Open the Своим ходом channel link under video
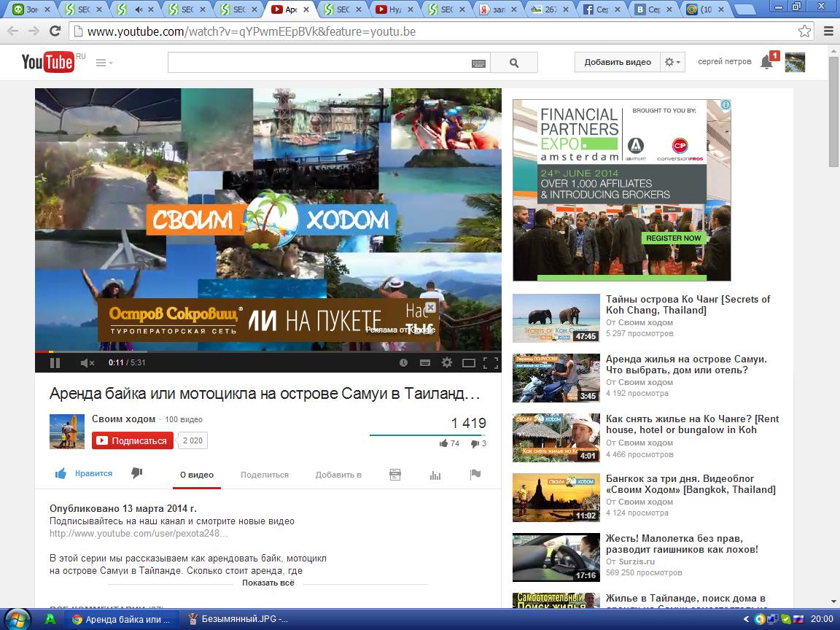Image resolution: width=840 pixels, height=630 pixels. (123, 419)
